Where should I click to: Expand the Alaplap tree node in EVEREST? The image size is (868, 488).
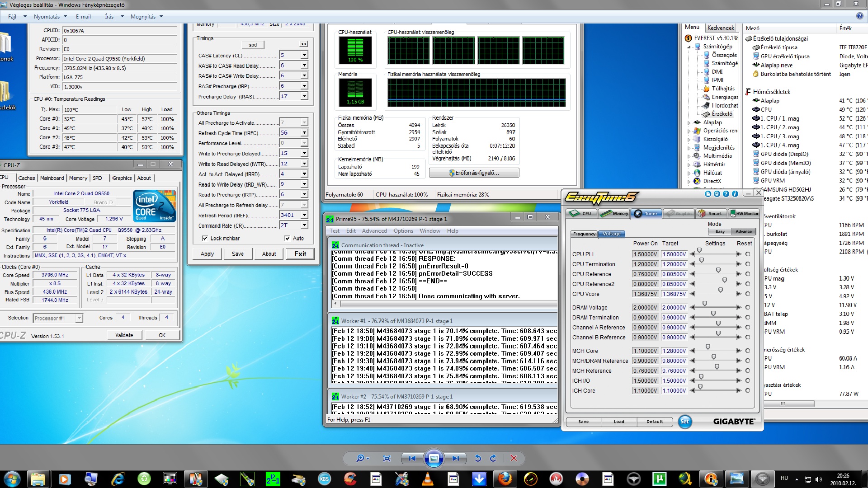689,122
